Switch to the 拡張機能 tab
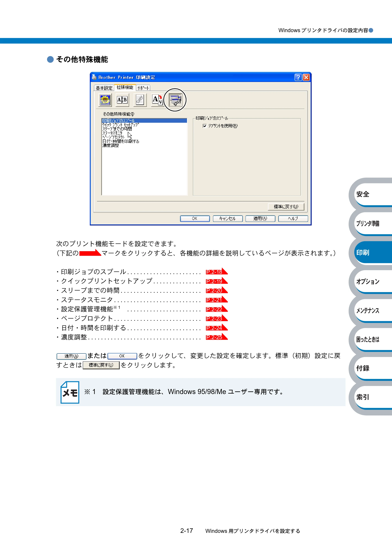 [125, 87]
